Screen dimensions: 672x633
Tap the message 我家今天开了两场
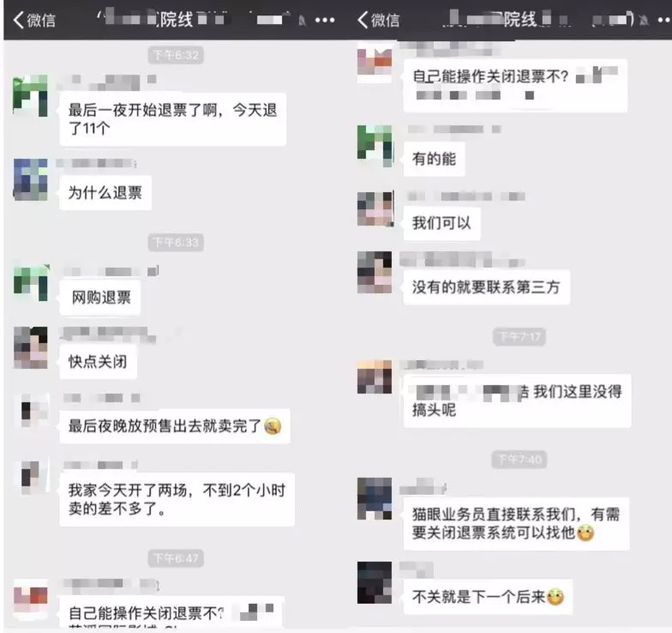tap(177, 499)
